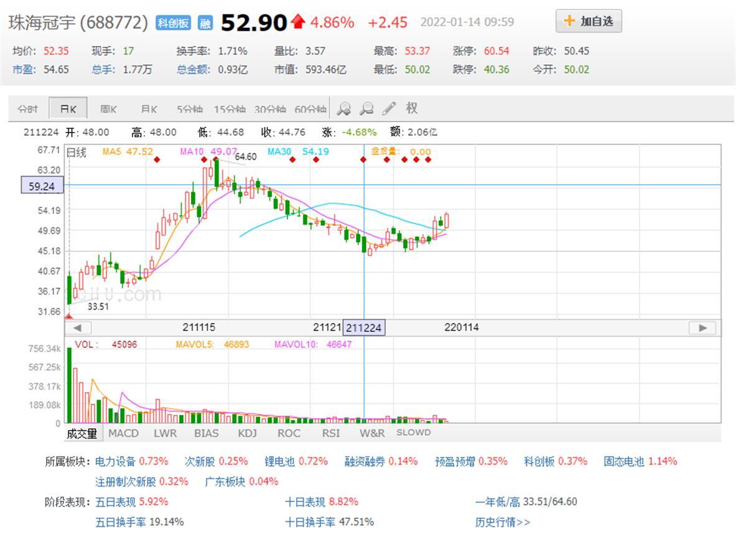Click the red up arrow beside price
The width and height of the screenshot is (736, 560).
pos(297,22)
